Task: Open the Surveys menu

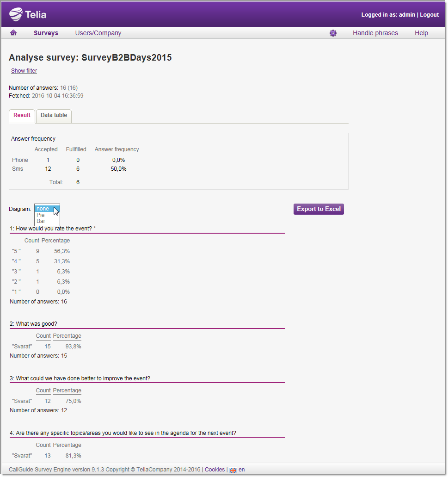Action: tap(46, 33)
